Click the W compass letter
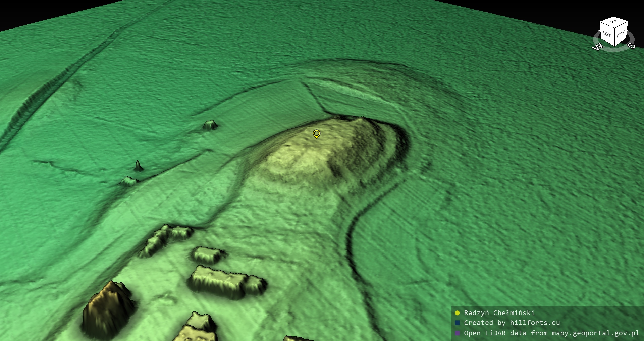The height and width of the screenshot is (341, 644). coord(597,47)
